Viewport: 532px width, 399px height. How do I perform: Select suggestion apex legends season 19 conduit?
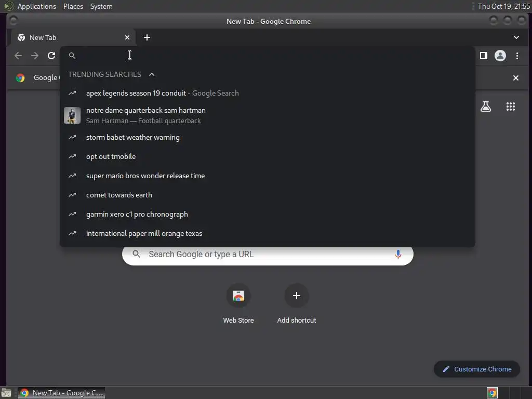[268, 93]
